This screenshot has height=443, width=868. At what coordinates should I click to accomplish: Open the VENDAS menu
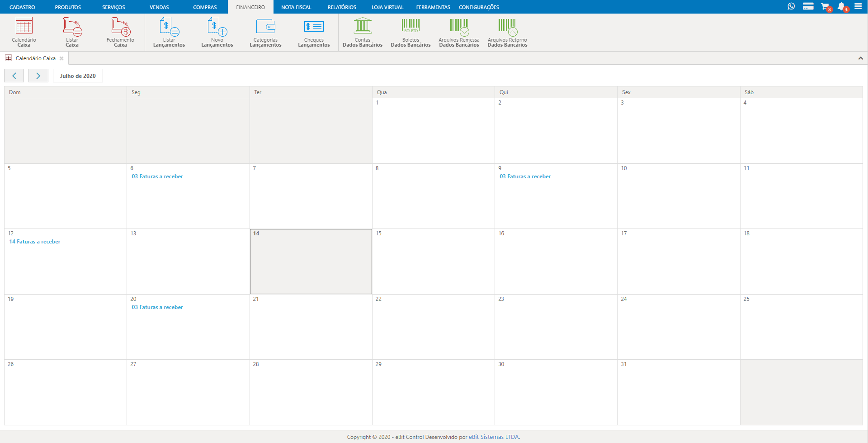coord(159,7)
